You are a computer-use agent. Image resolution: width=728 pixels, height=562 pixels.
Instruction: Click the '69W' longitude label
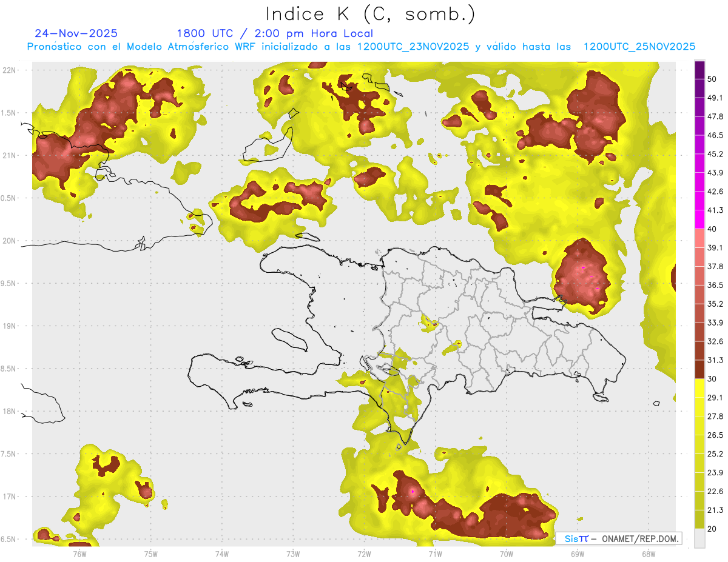[577, 554]
